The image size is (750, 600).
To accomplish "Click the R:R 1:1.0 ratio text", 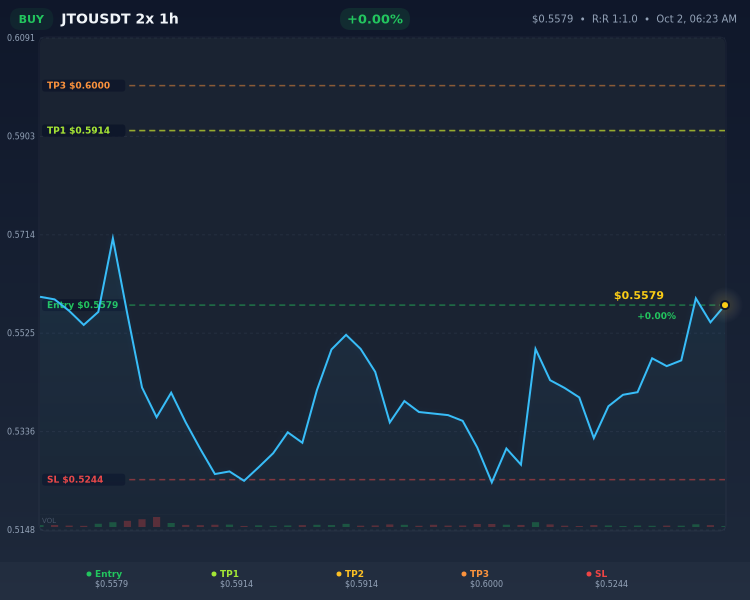I will [x=615, y=19].
